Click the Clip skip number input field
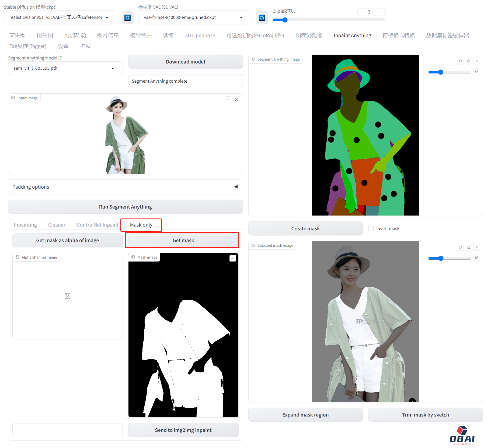The image size is (491, 448). (371, 12)
